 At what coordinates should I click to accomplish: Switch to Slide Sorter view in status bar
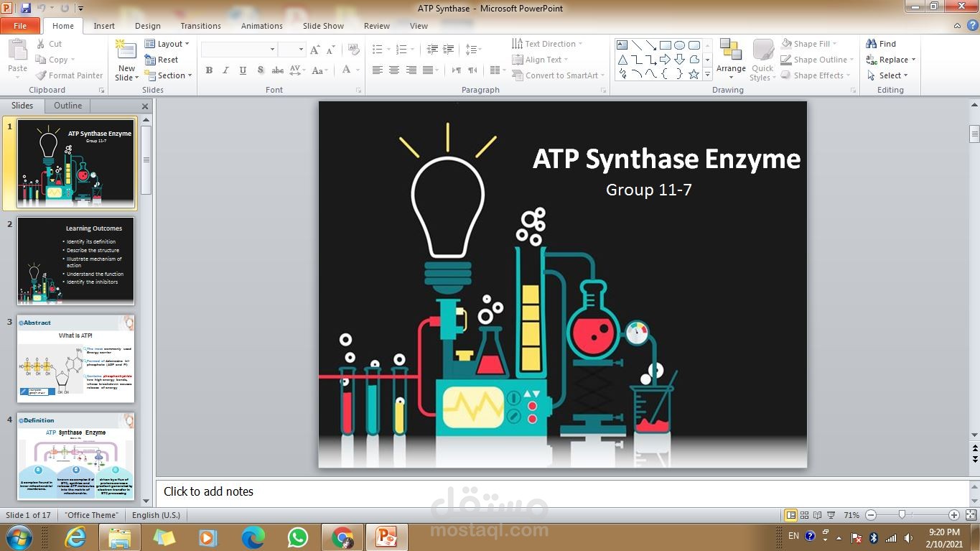804,515
